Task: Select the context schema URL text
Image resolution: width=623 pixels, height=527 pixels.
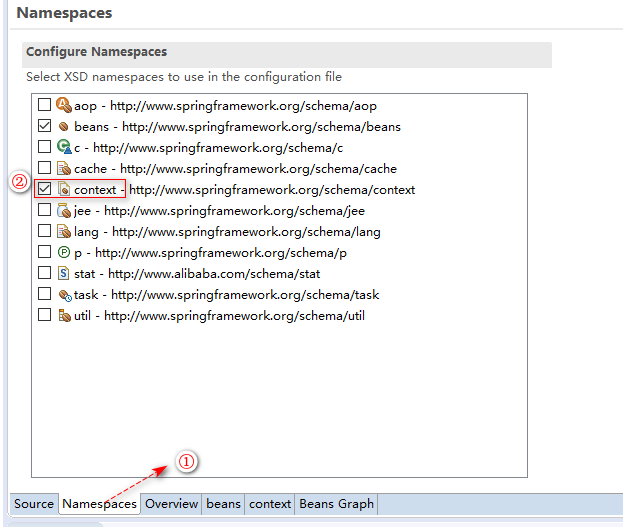Action: click(272, 190)
